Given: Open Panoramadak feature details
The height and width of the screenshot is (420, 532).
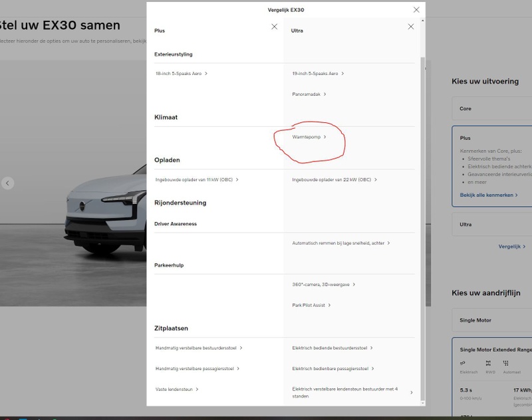Looking at the screenshot, I should coord(309,94).
